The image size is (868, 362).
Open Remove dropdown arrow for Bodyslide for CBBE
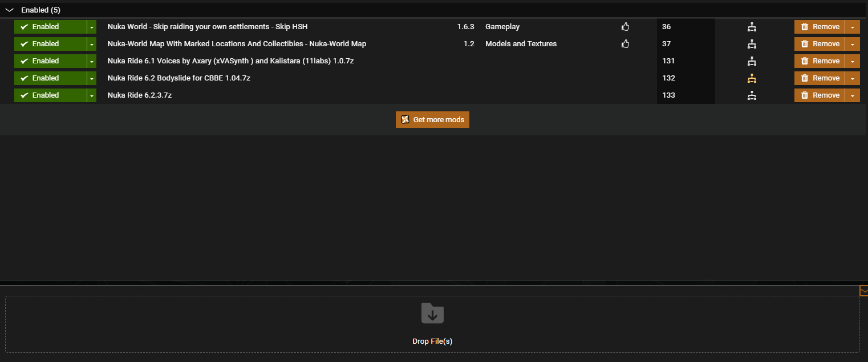[x=853, y=78]
